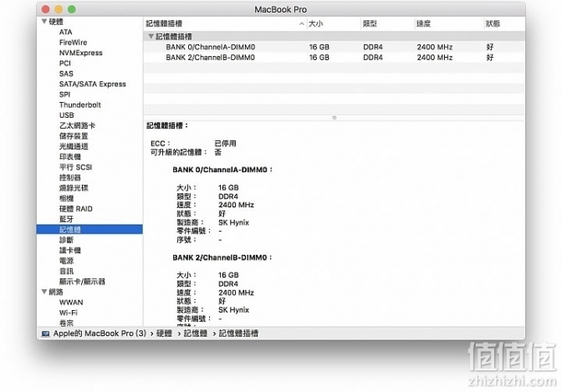562x392 pixels.
Task: Select FireWire in the sidebar
Action: pyautogui.click(x=73, y=43)
